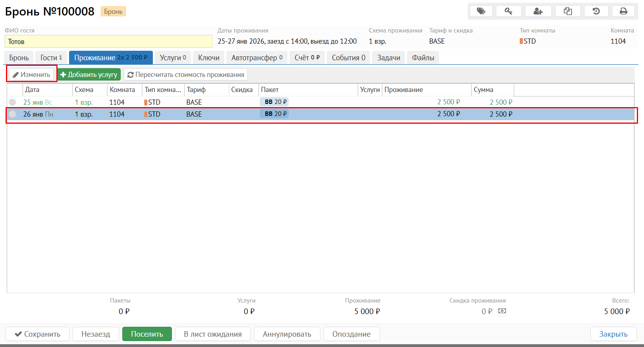Screen dimensions: 644x347
Task: Click the Схема column header
Action: coord(90,90)
